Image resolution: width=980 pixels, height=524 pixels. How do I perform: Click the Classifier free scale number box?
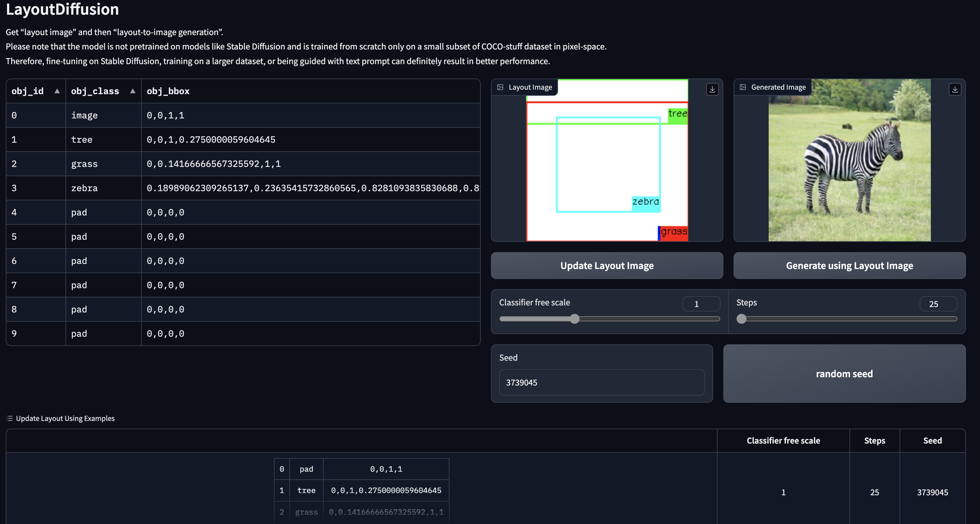point(701,304)
